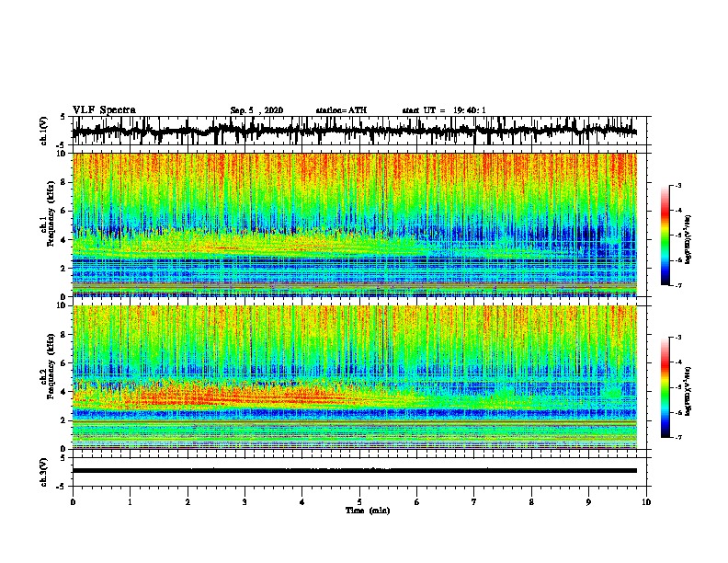728x563 pixels.
Task: Click time axis tick label "2"
Action: pyautogui.click(x=188, y=502)
